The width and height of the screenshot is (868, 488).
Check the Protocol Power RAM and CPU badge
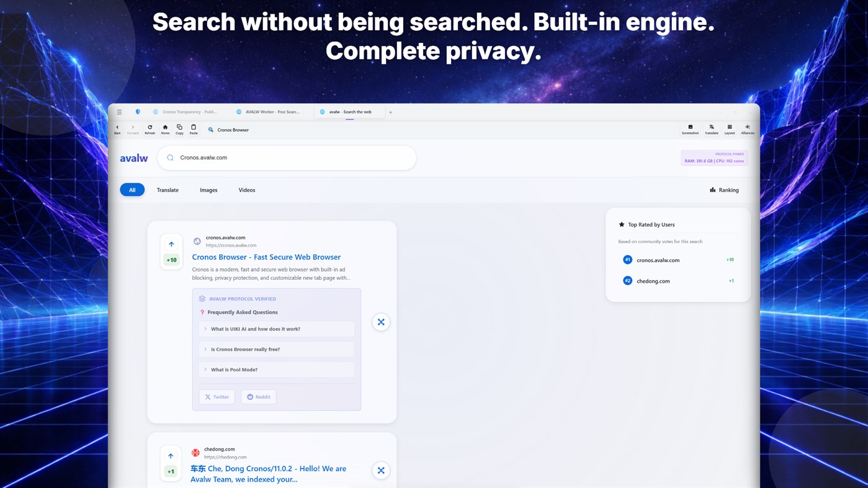(714, 157)
